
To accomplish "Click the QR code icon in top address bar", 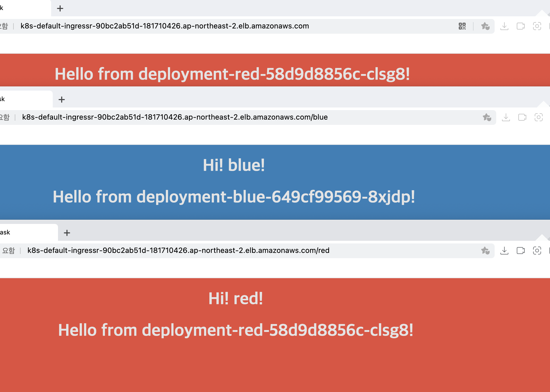I will pos(462,26).
